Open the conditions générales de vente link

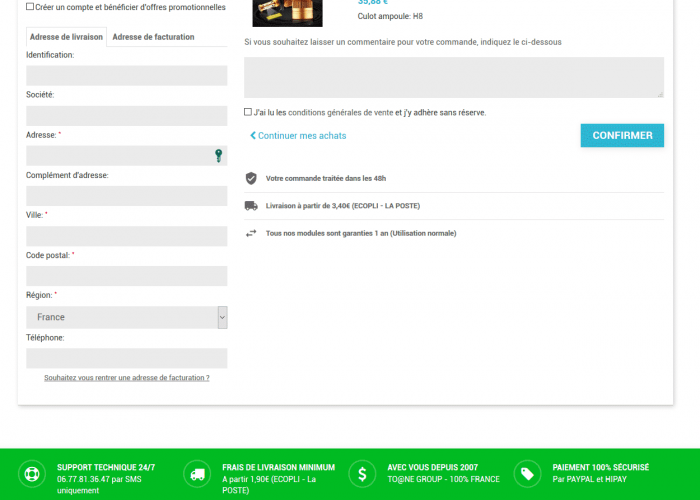point(341,112)
